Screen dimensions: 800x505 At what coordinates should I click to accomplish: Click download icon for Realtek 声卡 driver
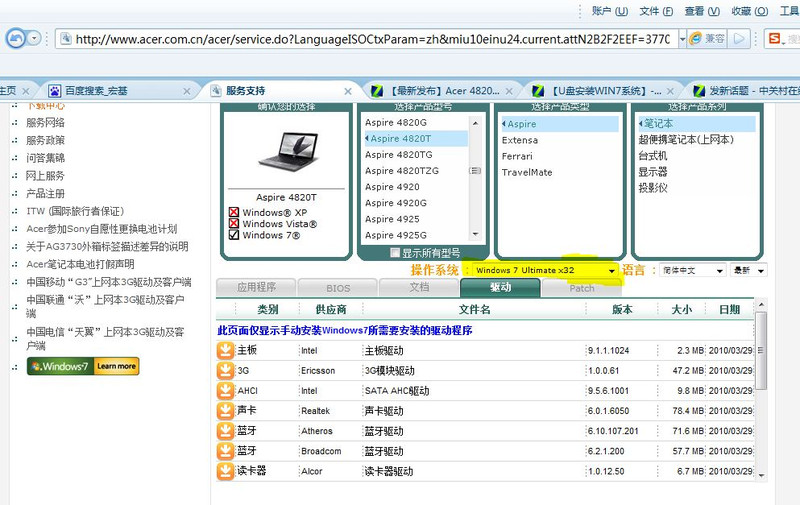point(226,410)
